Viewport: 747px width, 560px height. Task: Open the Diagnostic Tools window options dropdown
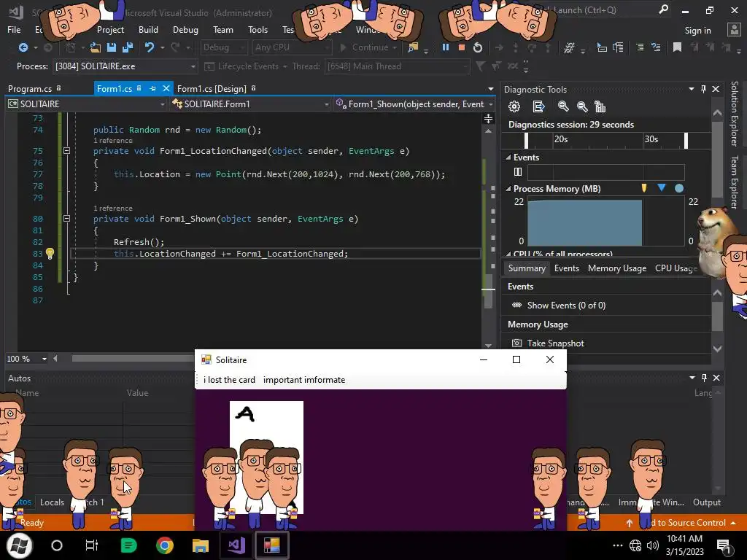coord(692,89)
